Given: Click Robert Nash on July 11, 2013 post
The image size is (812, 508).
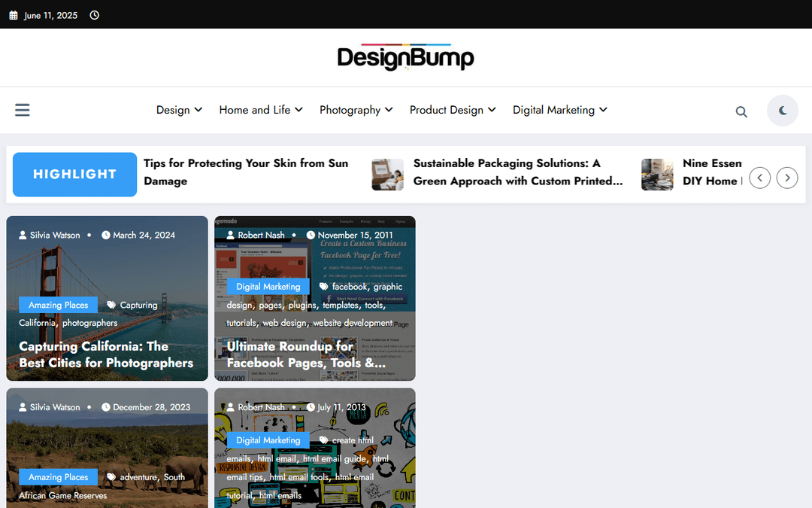Looking at the screenshot, I should (x=261, y=407).
